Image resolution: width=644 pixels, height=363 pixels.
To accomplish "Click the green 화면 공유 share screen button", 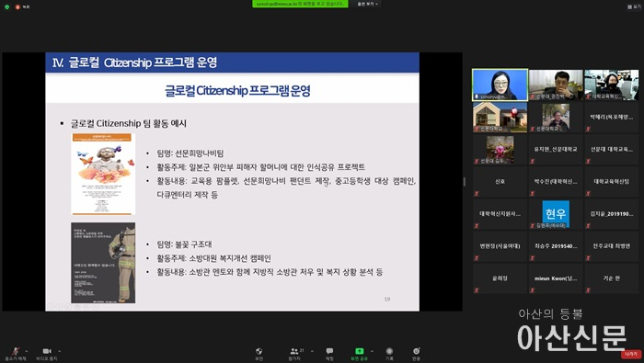I will tap(360, 354).
